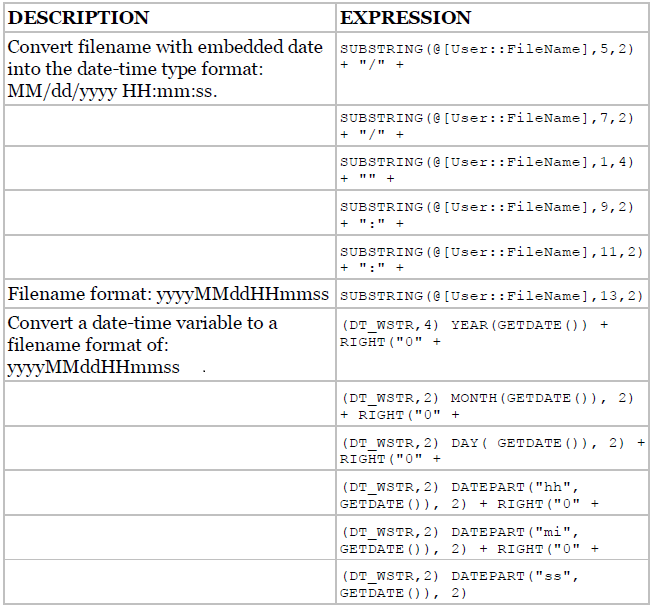Select the SUBSTRING FileName,13,2 expression cell

pyautogui.click(x=493, y=294)
